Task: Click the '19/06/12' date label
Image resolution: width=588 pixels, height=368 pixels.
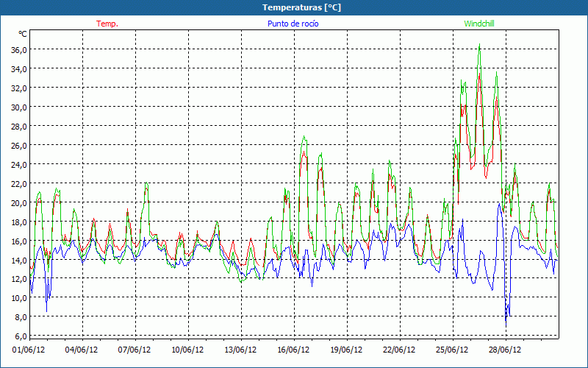Action: pos(346,350)
